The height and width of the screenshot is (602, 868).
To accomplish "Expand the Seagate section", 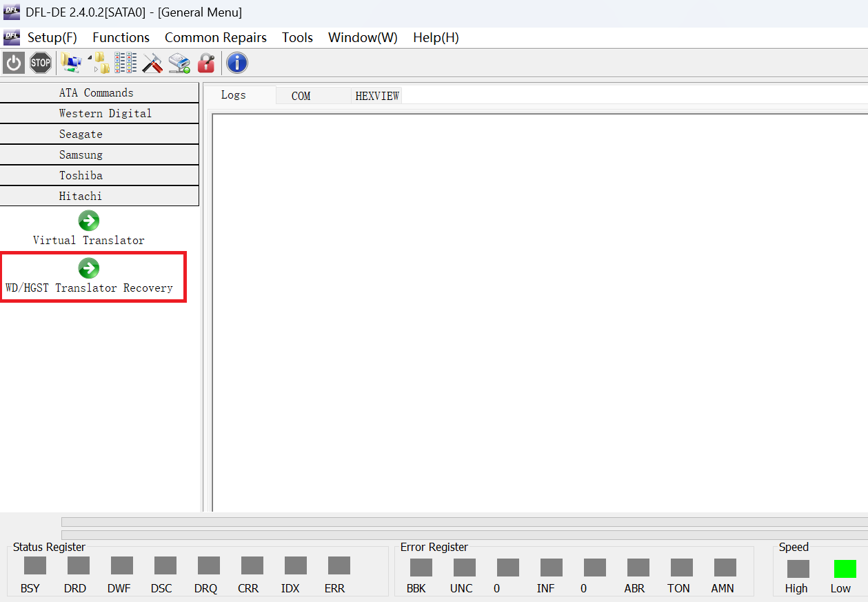I will 99,134.
